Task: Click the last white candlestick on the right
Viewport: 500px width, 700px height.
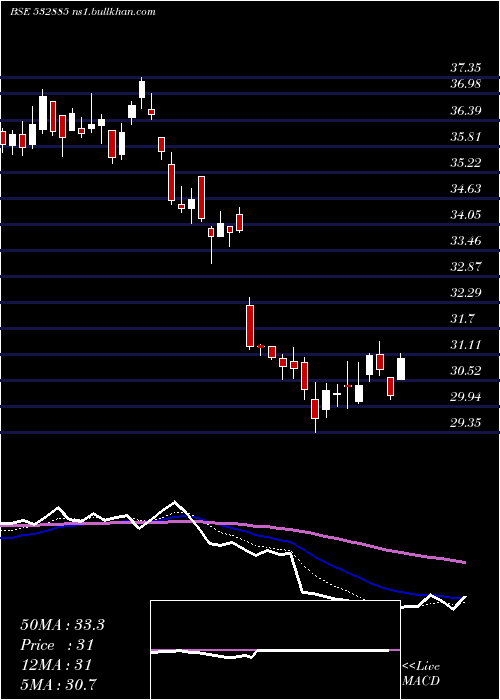Action: 401,369
